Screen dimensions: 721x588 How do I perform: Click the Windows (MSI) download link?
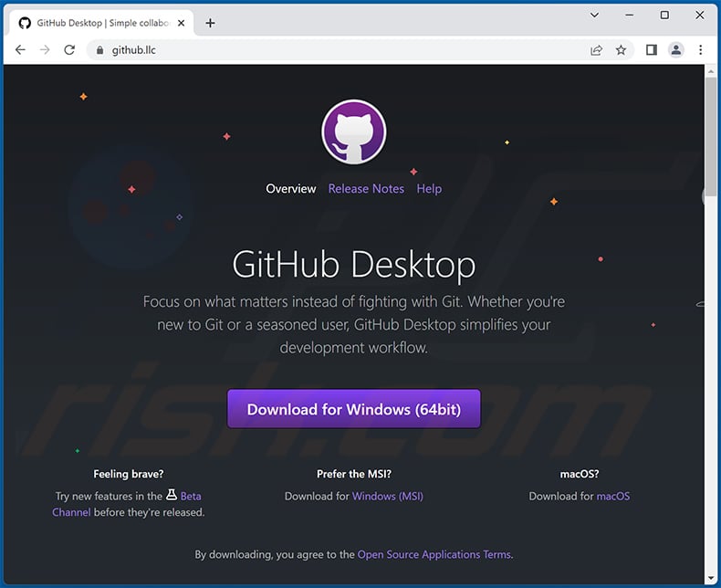tap(387, 496)
